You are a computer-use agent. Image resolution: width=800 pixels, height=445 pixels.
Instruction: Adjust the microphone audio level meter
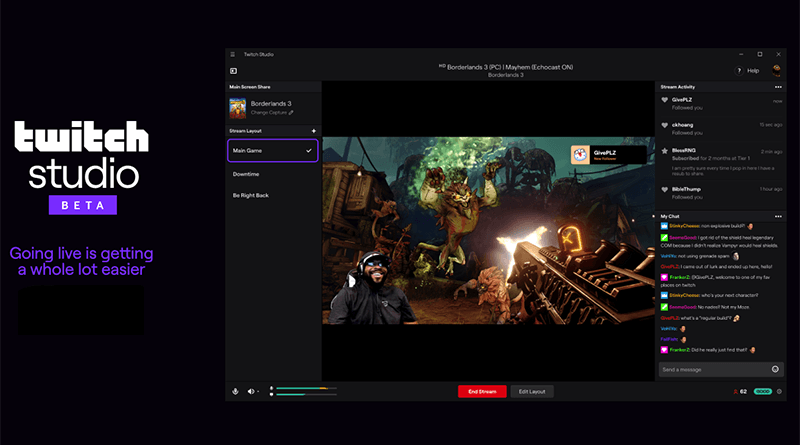point(306,388)
